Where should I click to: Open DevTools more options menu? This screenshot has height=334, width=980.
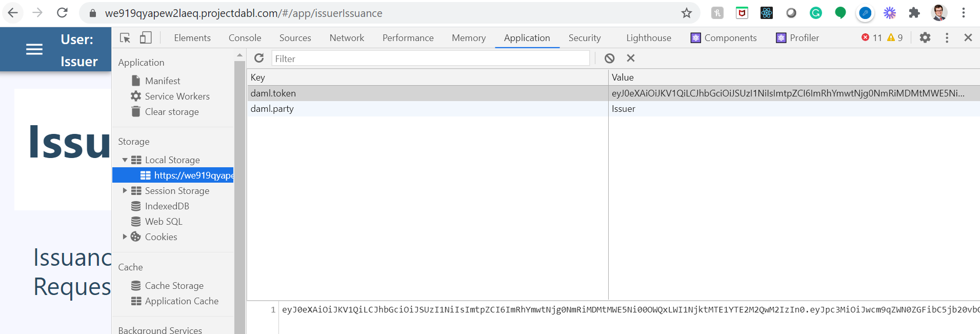point(947,38)
